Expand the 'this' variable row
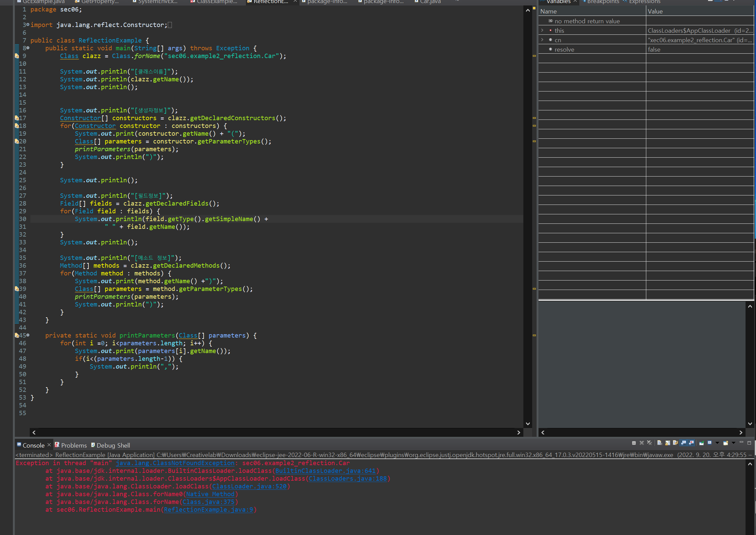Viewport: 756px width, 535px height. (x=542, y=30)
